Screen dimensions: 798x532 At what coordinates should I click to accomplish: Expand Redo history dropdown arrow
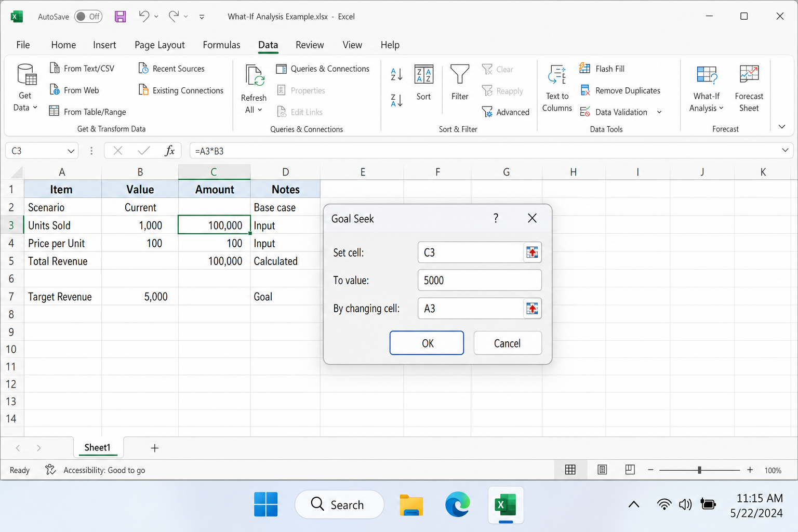click(x=186, y=17)
